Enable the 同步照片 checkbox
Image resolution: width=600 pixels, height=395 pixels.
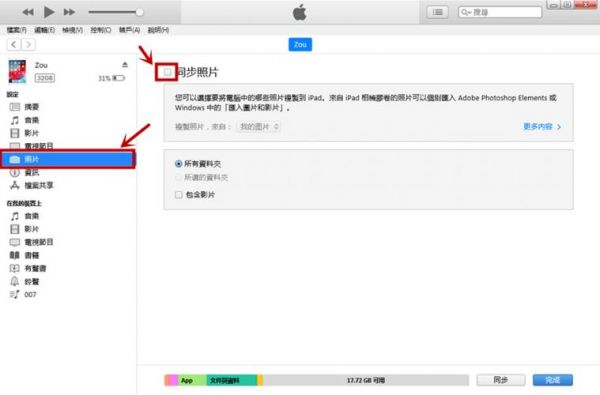click(x=167, y=72)
